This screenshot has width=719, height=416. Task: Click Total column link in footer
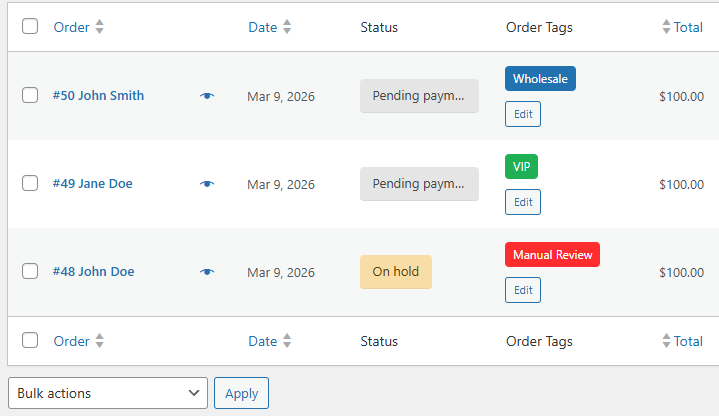[688, 341]
